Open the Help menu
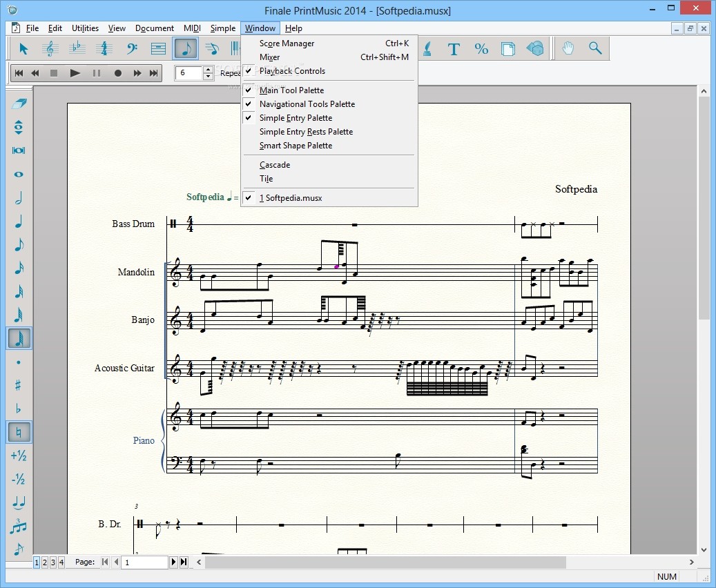The width and height of the screenshot is (716, 588). [x=293, y=28]
